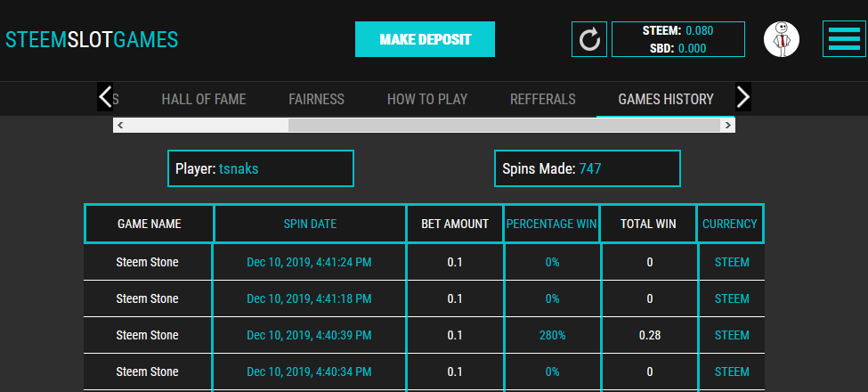Click the Currency column header

coord(730,224)
